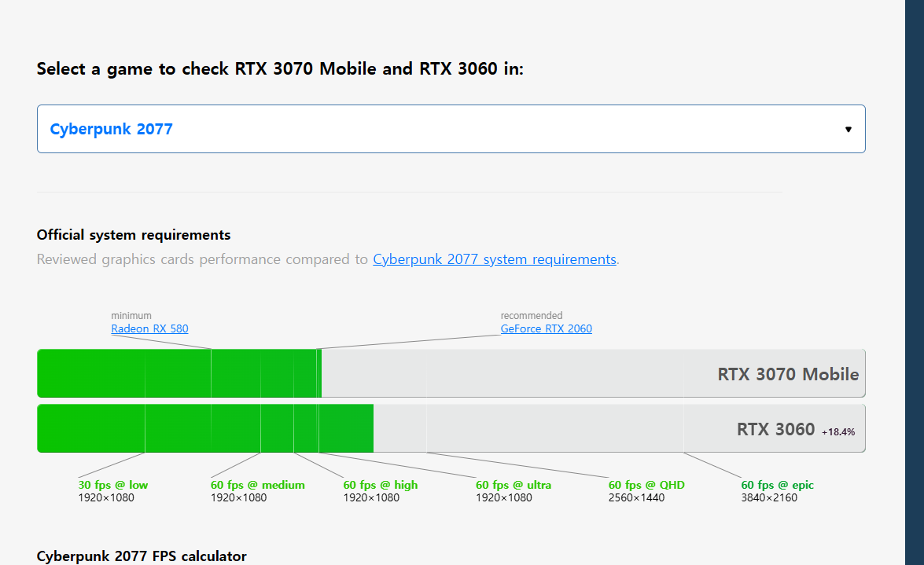Viewport: 924px width, 565px height.
Task: Click the 3840×2160 resolution text under epic
Action: click(x=768, y=497)
